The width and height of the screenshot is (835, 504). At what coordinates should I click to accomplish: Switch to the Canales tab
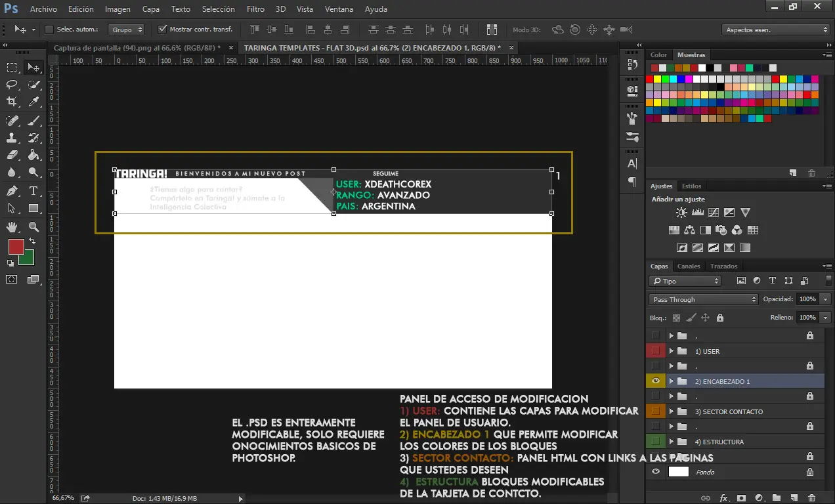click(x=689, y=266)
